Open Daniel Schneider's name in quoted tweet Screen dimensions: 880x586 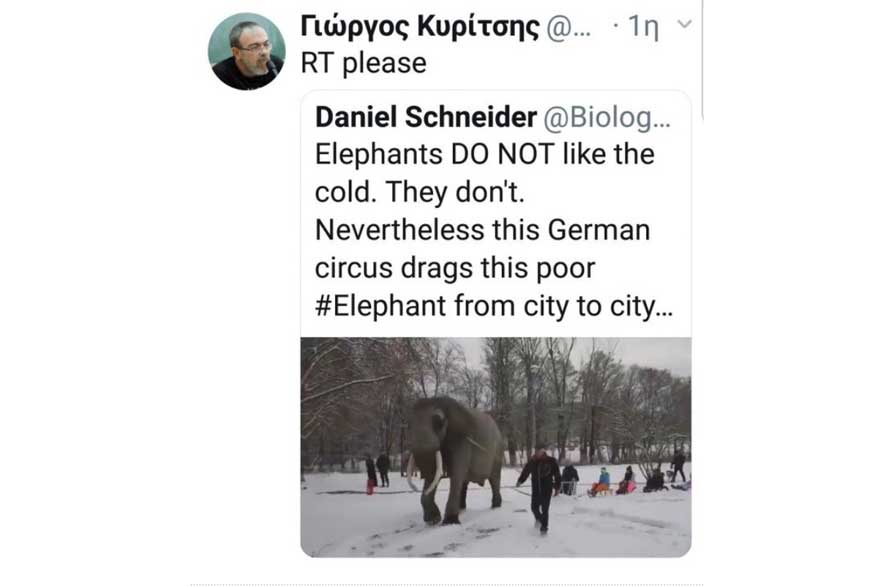pyautogui.click(x=425, y=117)
